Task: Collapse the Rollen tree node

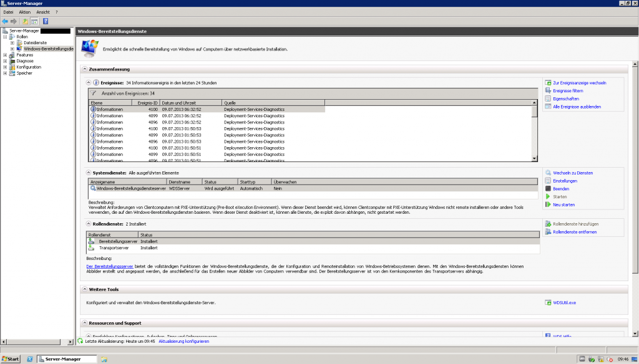Action: click(5, 37)
